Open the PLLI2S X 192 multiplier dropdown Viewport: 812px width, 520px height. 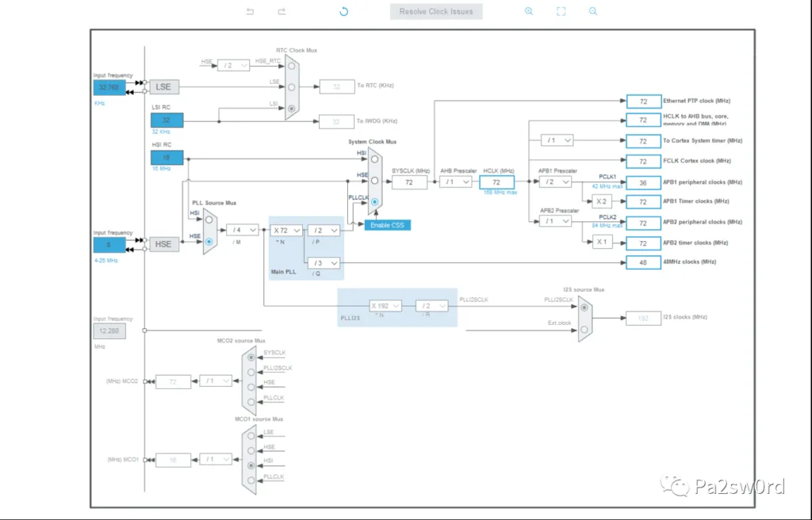click(386, 306)
